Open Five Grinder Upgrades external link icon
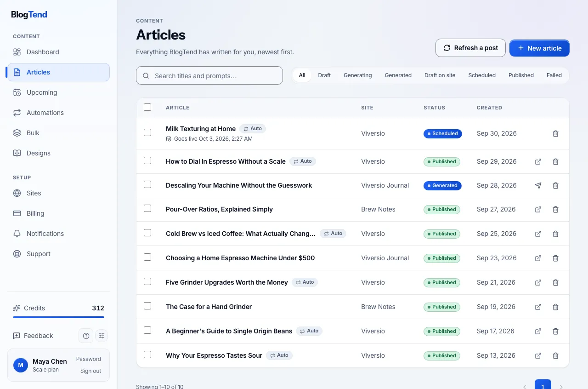Viewport: 588px width, 389px height. (x=538, y=283)
